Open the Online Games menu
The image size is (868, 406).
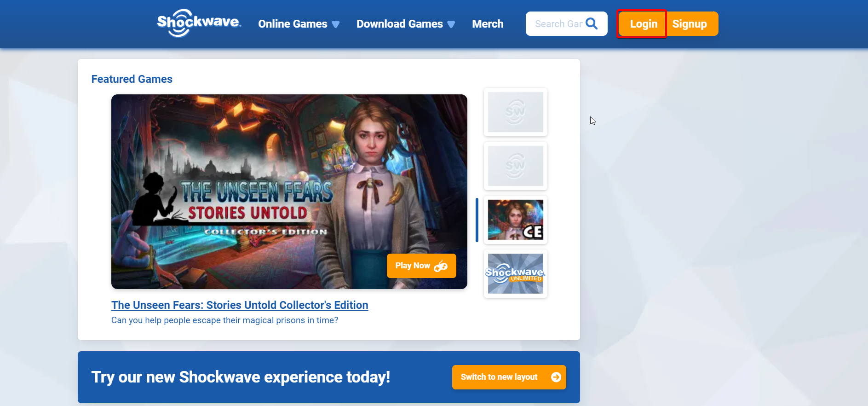(293, 24)
